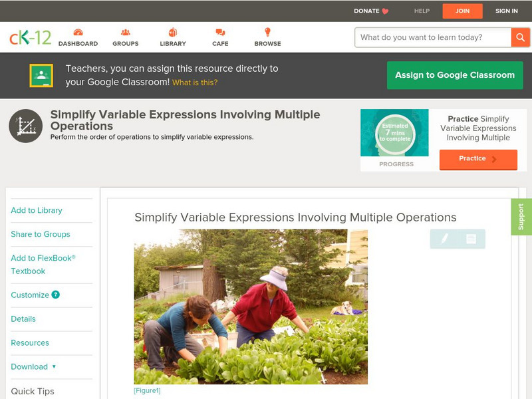The image size is (532, 399).
Task: Click the Practice Simplify Variable Expressions title
Action: click(478, 128)
